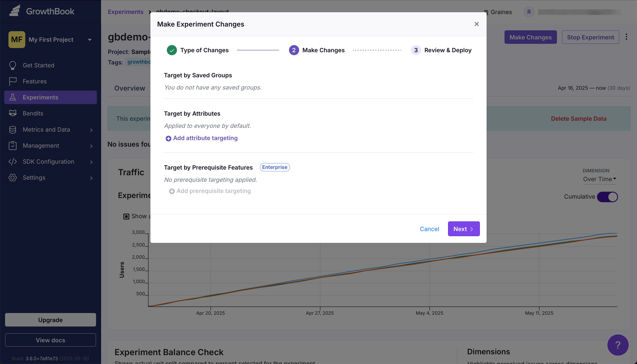Screen dimensions: 637x364
Task: Click the Bandits raccoon icon
Action: pyautogui.click(x=12, y=113)
